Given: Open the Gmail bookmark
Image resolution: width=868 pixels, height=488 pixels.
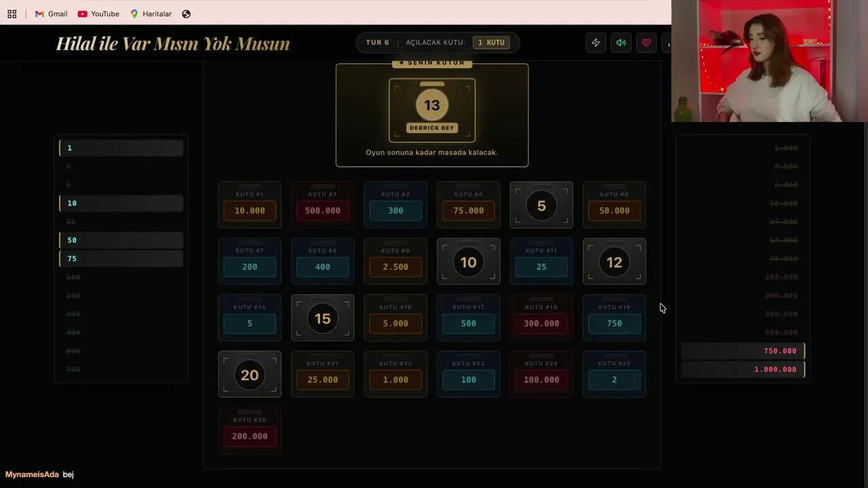Looking at the screenshot, I should pyautogui.click(x=51, y=14).
